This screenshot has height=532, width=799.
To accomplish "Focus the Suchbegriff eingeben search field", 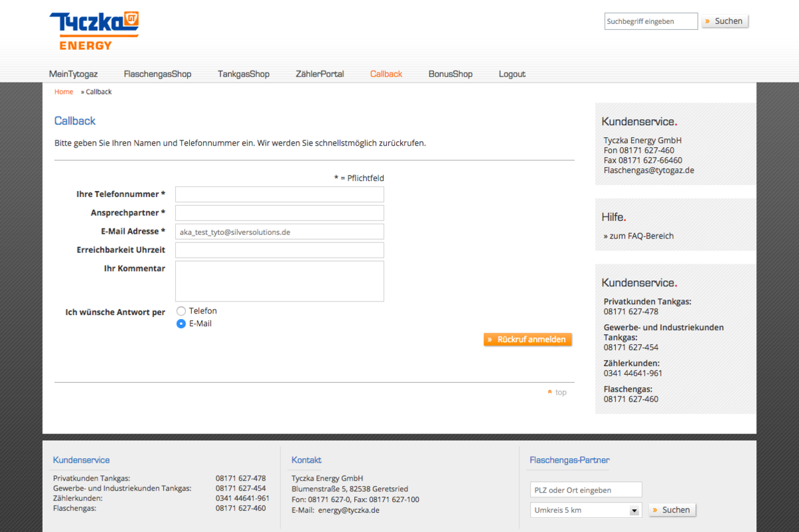I will click(x=651, y=21).
